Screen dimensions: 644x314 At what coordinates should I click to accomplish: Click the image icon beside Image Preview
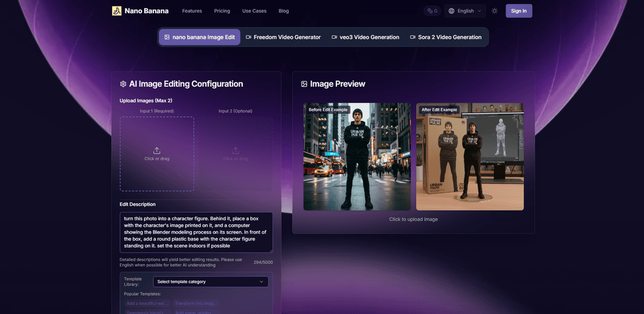tap(304, 84)
